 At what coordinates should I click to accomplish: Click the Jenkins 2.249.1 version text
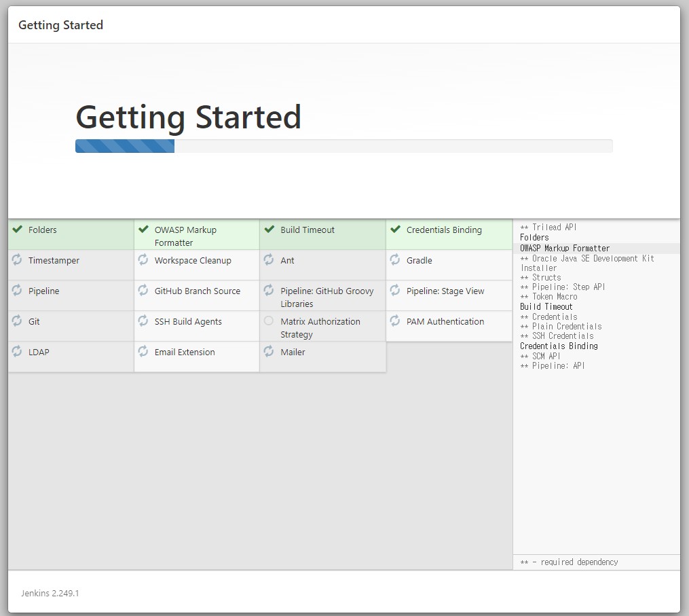(x=50, y=593)
